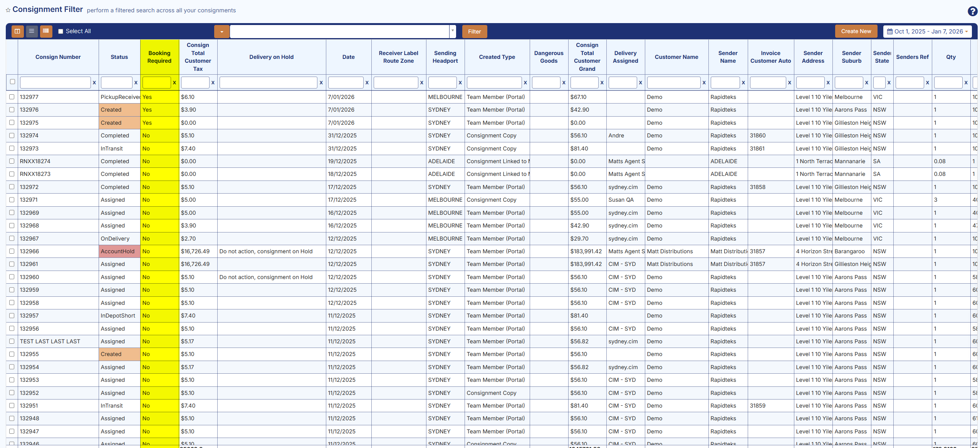Click the barcode view icon
Viewport: 980px width, 448px height.
click(46, 31)
